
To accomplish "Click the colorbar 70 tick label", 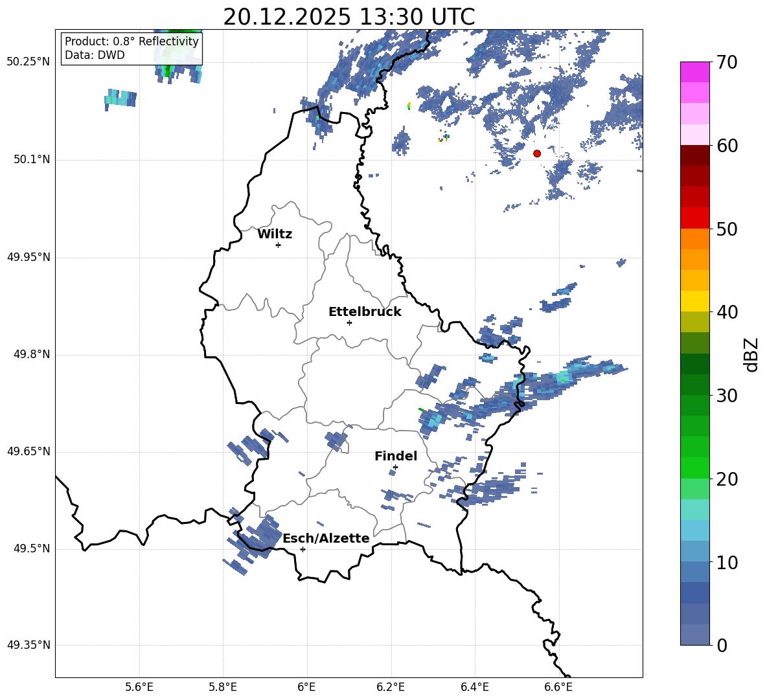I will click(x=727, y=62).
